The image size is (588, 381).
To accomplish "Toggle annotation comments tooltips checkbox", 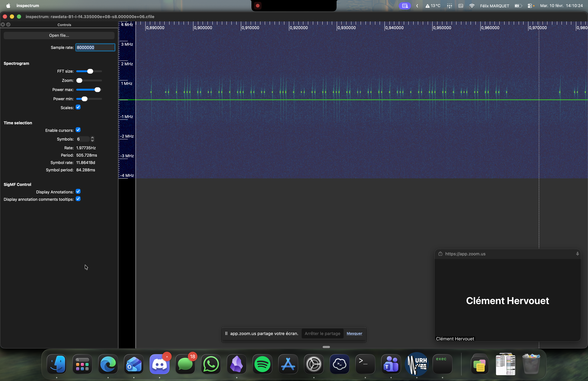I will click(78, 199).
